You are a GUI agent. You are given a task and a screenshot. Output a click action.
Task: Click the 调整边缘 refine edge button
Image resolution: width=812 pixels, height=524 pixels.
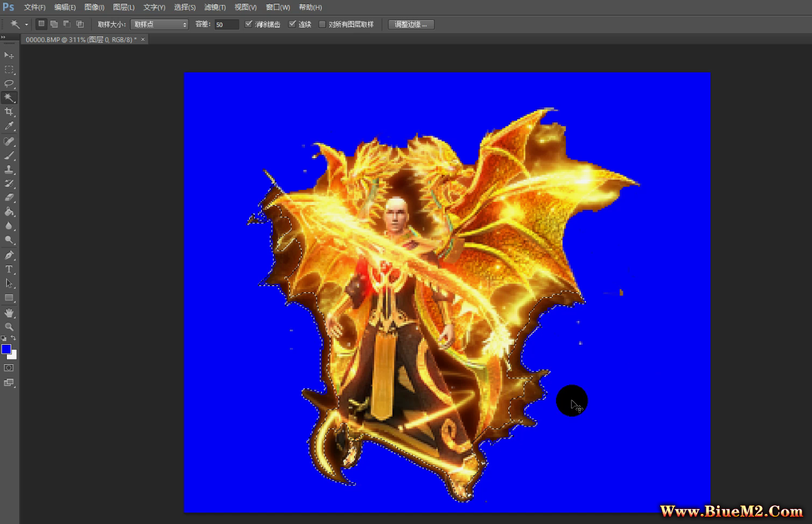pyautogui.click(x=411, y=24)
